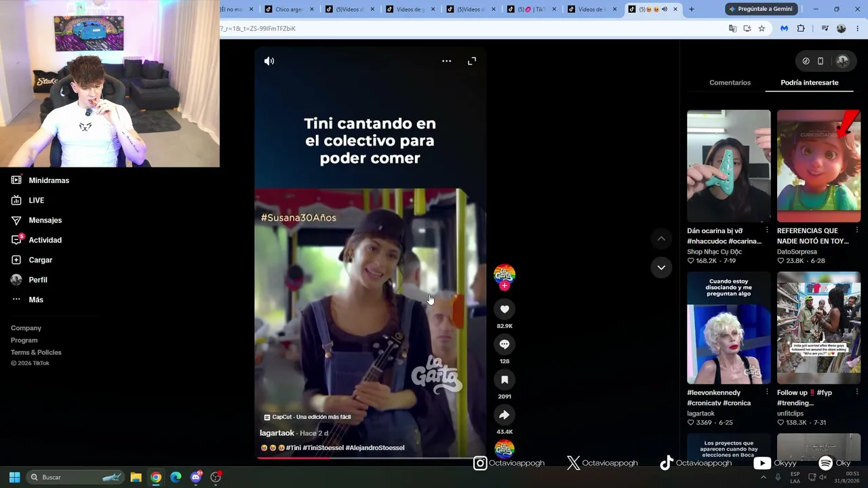Click the taskbar Buscar search box
Viewport: 868px width, 488px height.
click(x=76, y=477)
